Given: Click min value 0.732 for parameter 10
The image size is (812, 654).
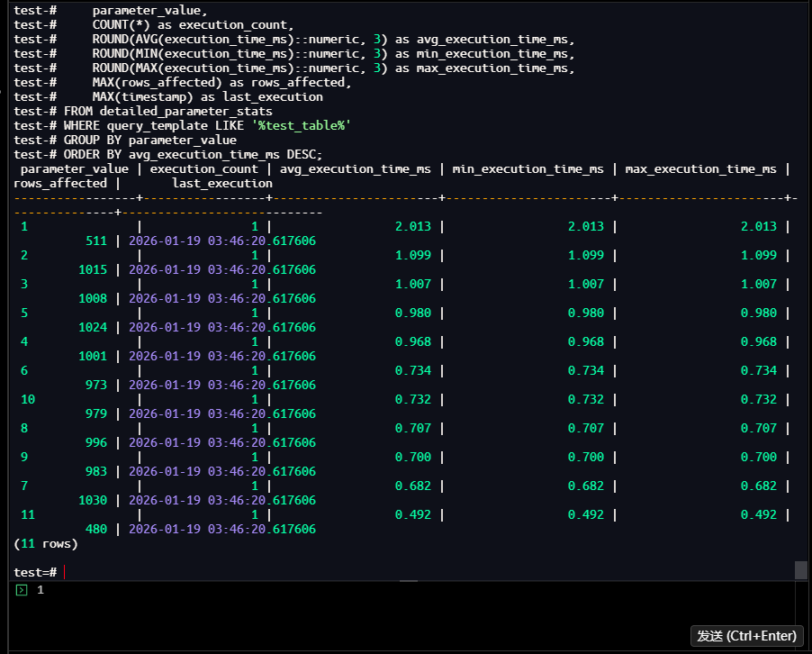Looking at the screenshot, I should tap(586, 400).
